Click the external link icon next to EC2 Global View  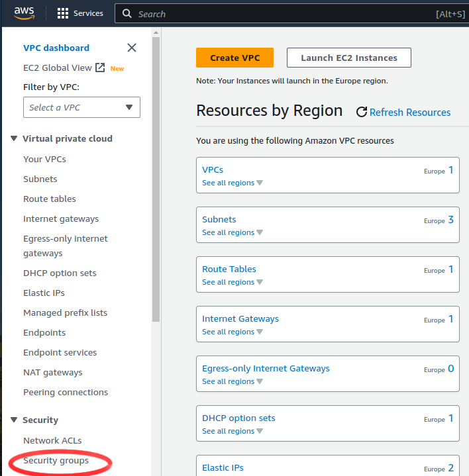coord(100,68)
